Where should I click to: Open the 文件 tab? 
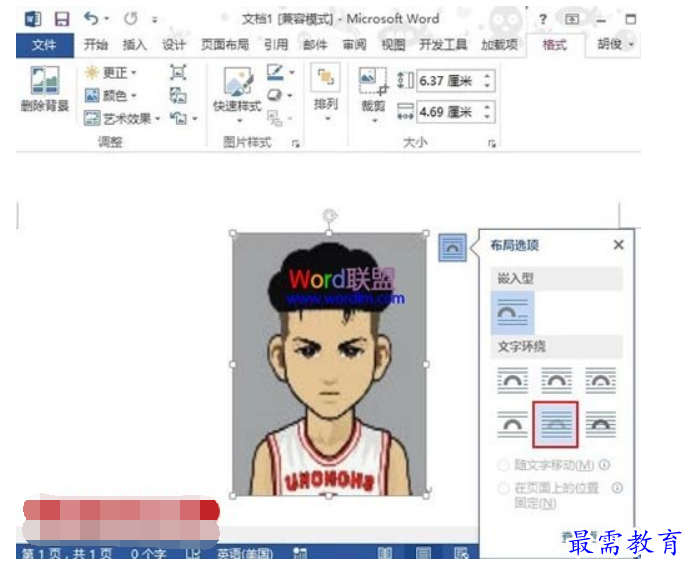coord(44,45)
